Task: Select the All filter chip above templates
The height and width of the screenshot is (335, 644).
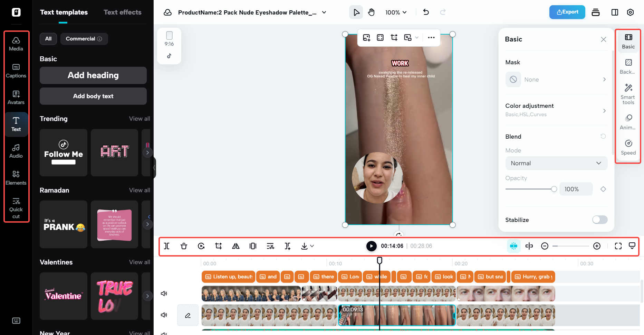Action: coord(48,39)
